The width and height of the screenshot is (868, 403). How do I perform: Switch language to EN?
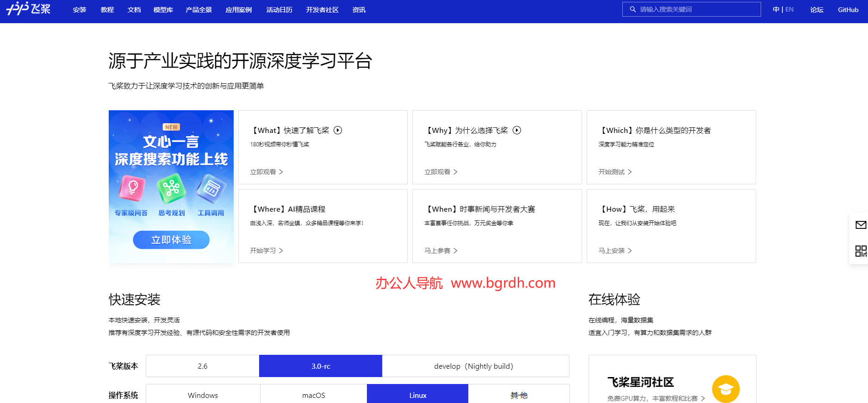[789, 9]
